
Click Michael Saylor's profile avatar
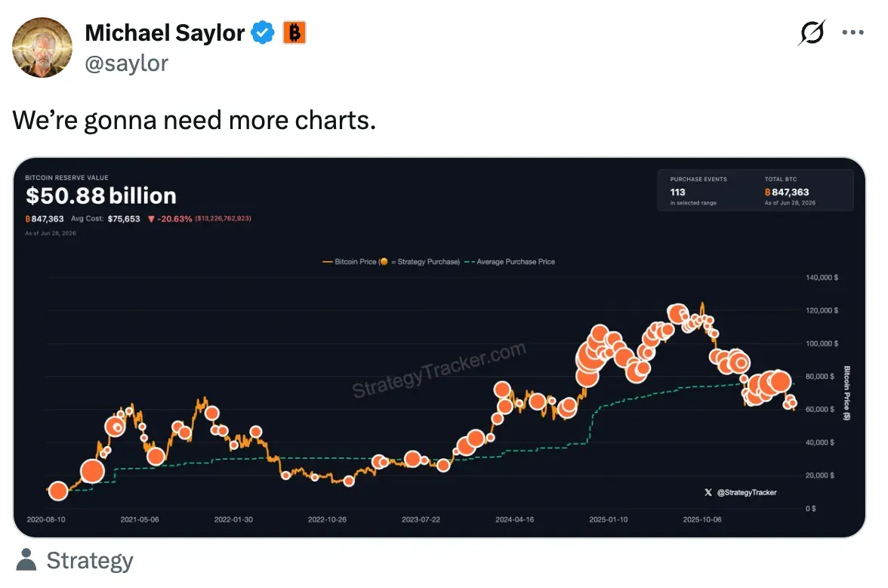pyautogui.click(x=42, y=48)
